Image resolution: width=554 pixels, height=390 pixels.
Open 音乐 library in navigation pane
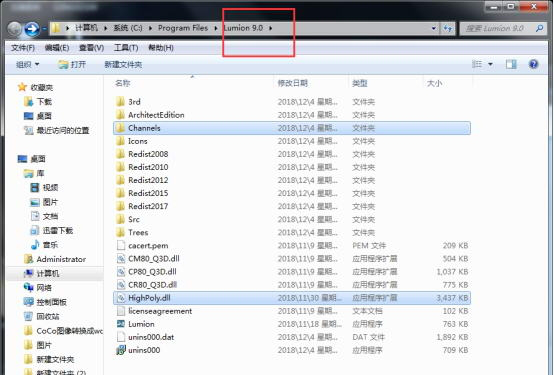50,245
